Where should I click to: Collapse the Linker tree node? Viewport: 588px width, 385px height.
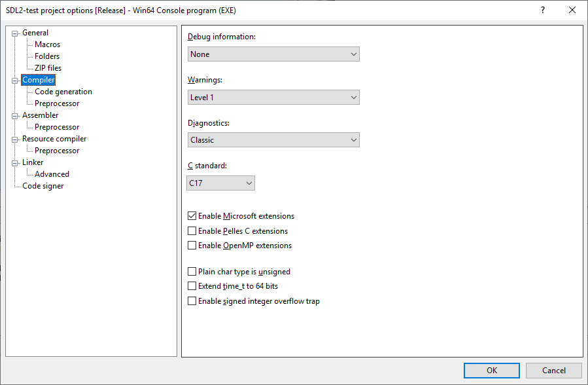pyautogui.click(x=14, y=163)
